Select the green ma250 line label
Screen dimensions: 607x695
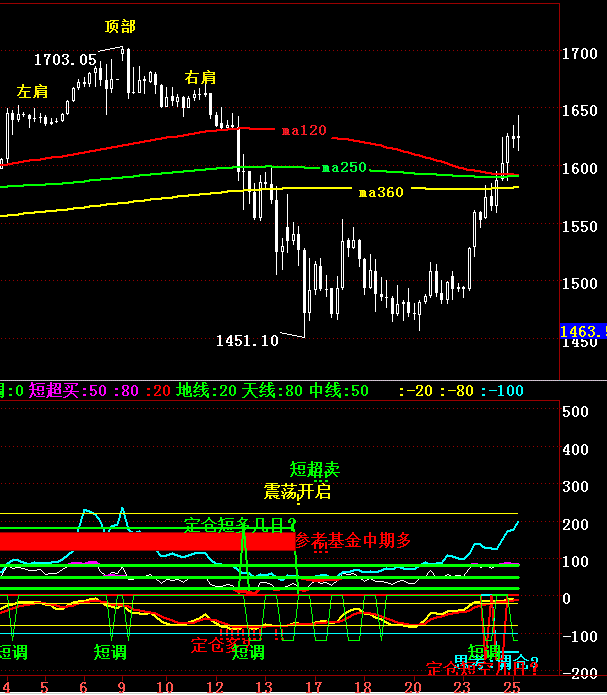(344, 167)
